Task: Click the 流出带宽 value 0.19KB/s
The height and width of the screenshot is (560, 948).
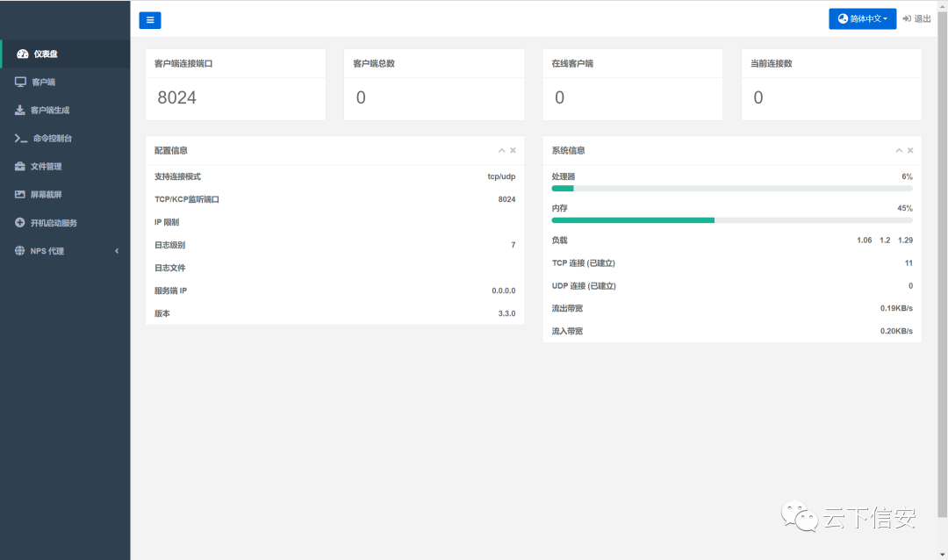Action: (x=896, y=308)
